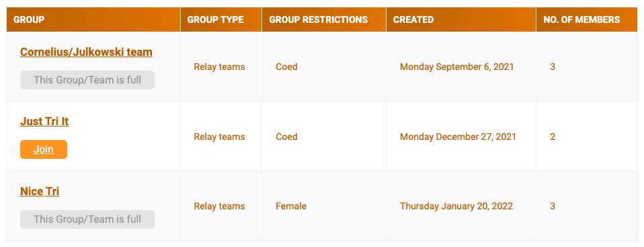This screenshot has height=247, width=644.
Task: Click the Female restriction cell
Action: (x=291, y=206)
